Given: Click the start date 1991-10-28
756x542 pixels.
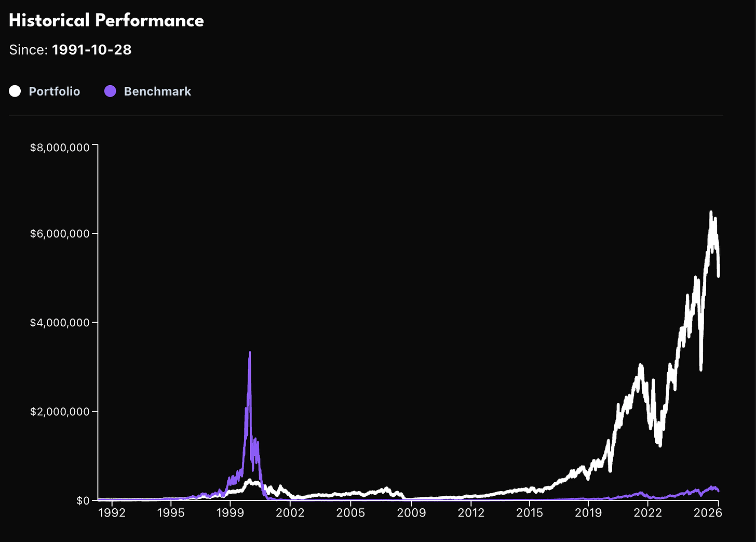Looking at the screenshot, I should [x=92, y=50].
